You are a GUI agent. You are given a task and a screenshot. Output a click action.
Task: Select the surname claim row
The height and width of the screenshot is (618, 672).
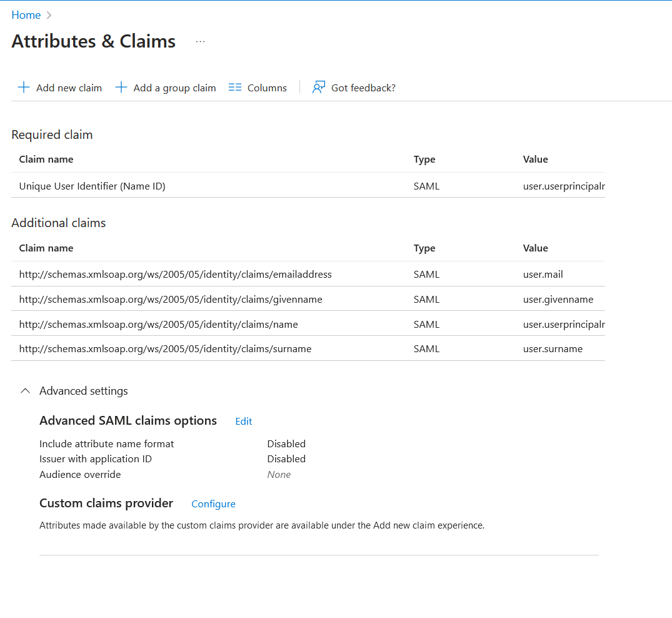coord(308,348)
